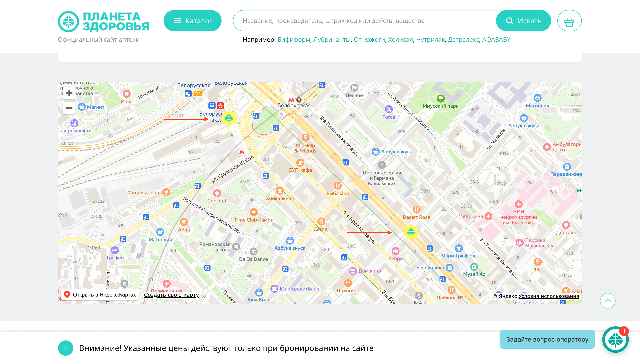The height and width of the screenshot is (364, 640).
Task: Click the search input field
Action: (364, 21)
